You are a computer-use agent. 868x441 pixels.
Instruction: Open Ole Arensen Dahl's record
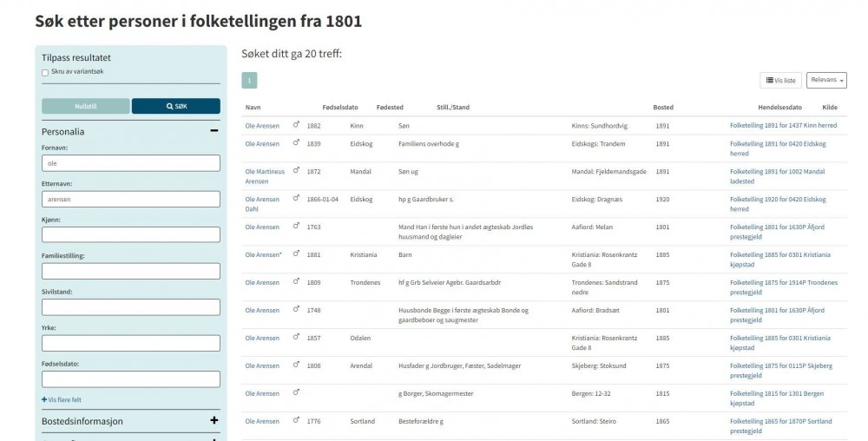coord(264,204)
